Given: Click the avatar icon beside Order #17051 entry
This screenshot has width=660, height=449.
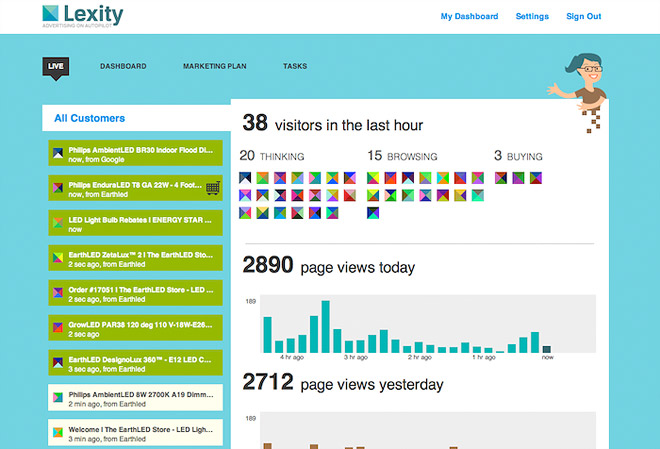Looking at the screenshot, I should point(58,292).
